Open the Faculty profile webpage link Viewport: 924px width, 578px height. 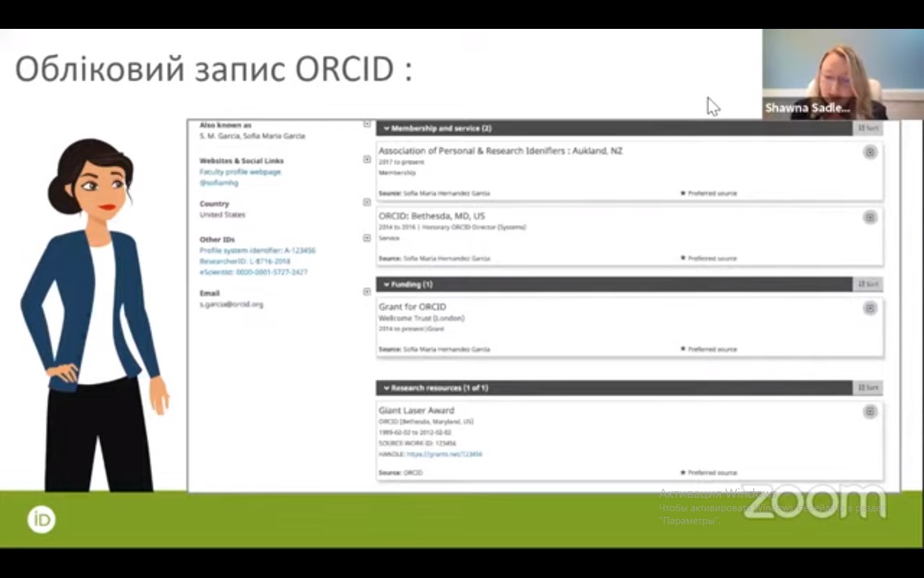pos(240,172)
